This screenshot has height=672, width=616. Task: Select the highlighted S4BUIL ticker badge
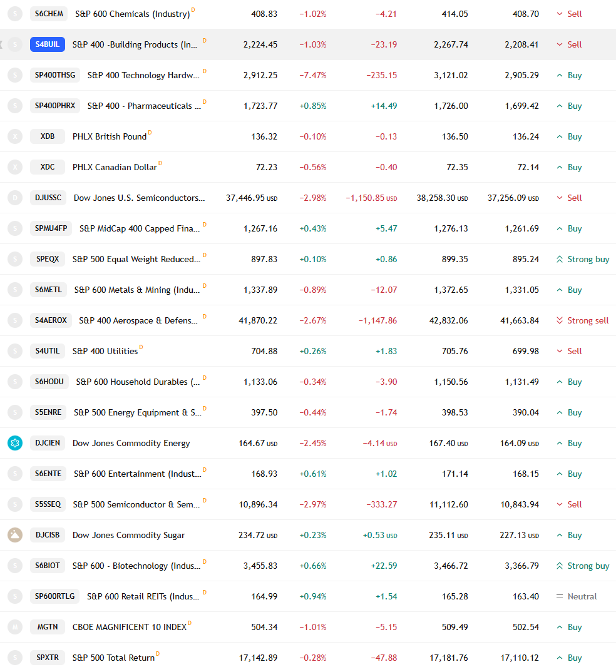click(x=48, y=44)
